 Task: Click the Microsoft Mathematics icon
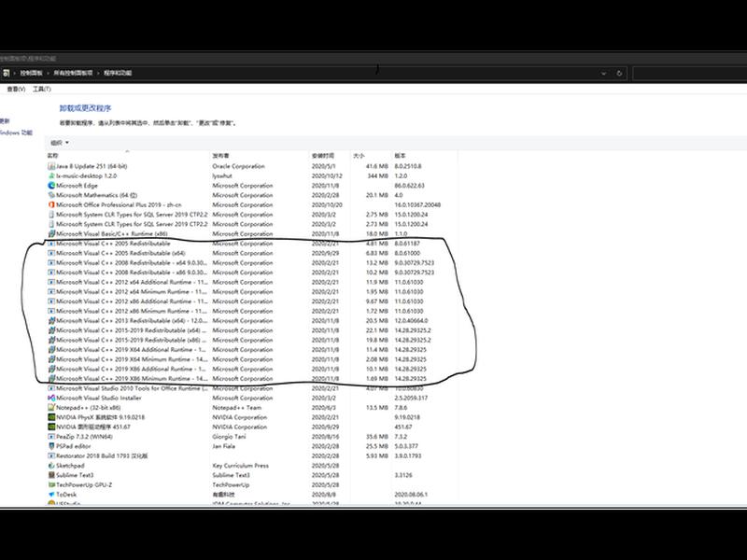tap(51, 195)
